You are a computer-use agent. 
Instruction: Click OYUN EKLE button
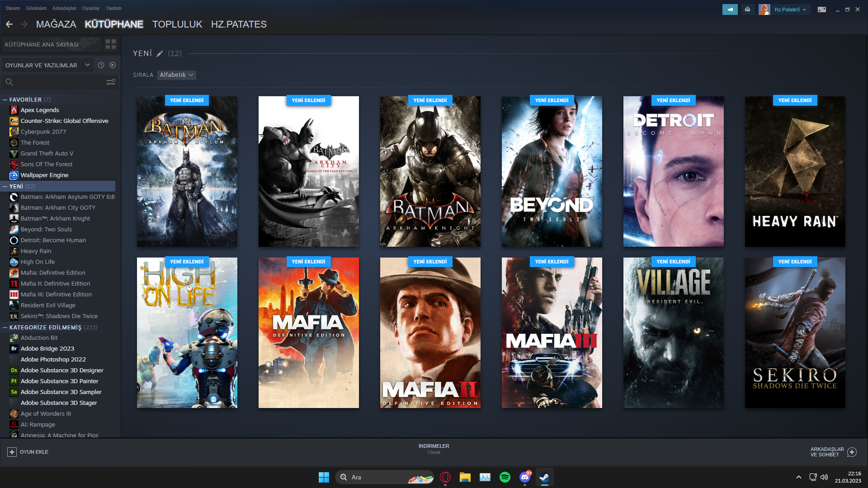point(28,452)
